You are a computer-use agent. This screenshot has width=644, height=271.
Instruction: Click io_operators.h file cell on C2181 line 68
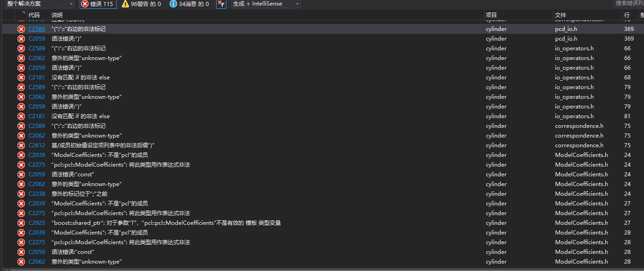click(574, 78)
